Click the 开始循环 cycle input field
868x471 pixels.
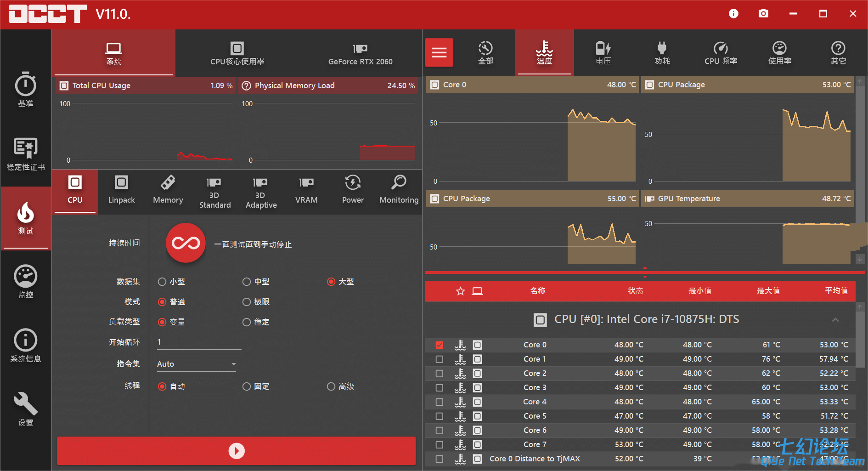pos(199,342)
